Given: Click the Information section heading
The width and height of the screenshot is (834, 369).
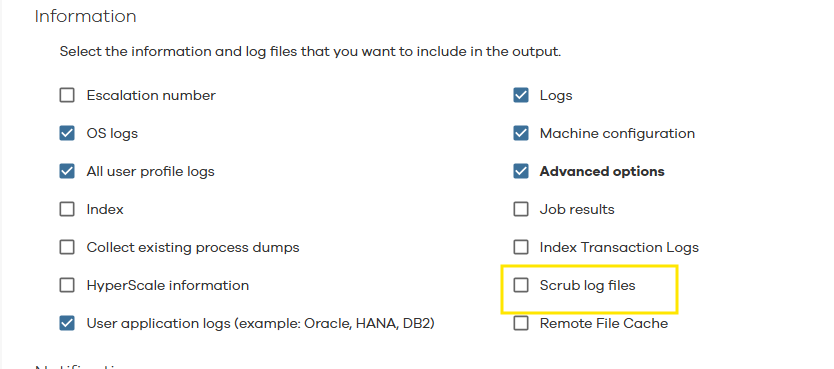Looking at the screenshot, I should point(86,16).
